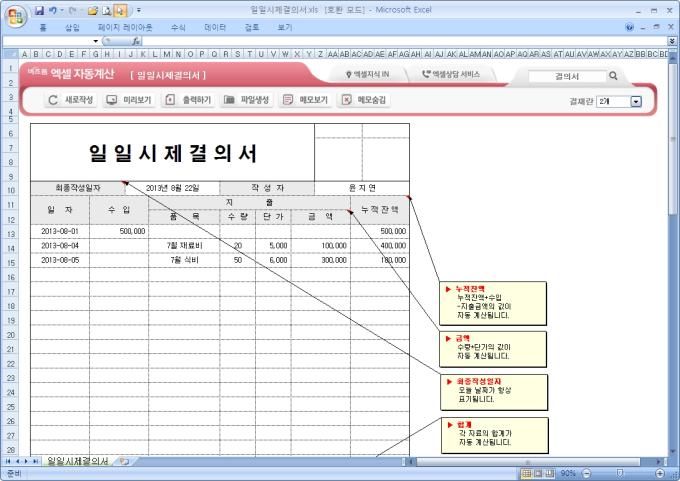Save the workbook with the floppy disk icon

(39, 10)
